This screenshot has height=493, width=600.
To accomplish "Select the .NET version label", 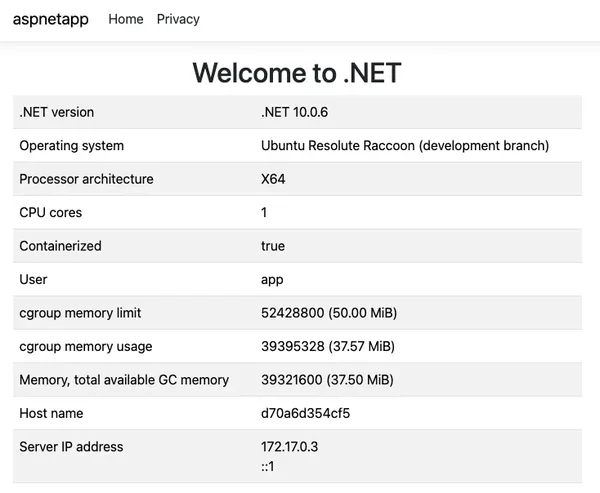I will [x=57, y=112].
